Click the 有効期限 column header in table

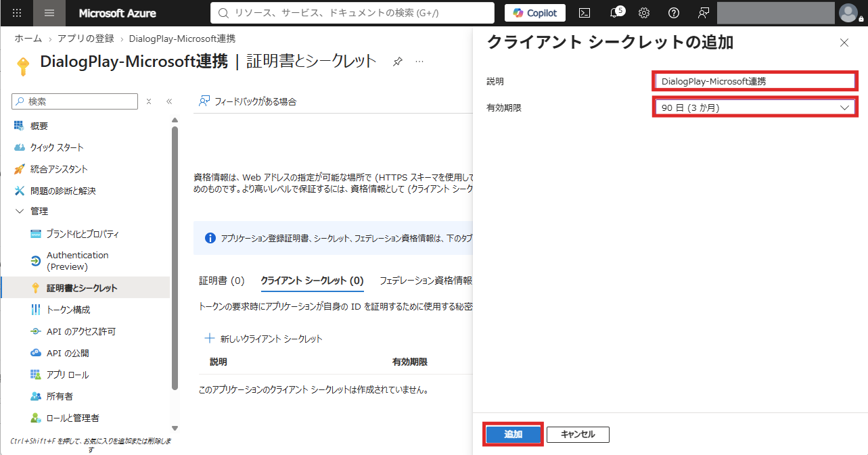[x=410, y=362]
